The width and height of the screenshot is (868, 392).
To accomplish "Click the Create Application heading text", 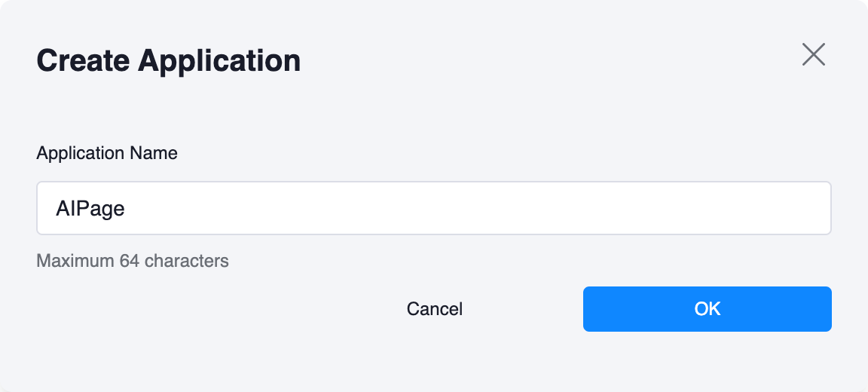I will click(169, 60).
